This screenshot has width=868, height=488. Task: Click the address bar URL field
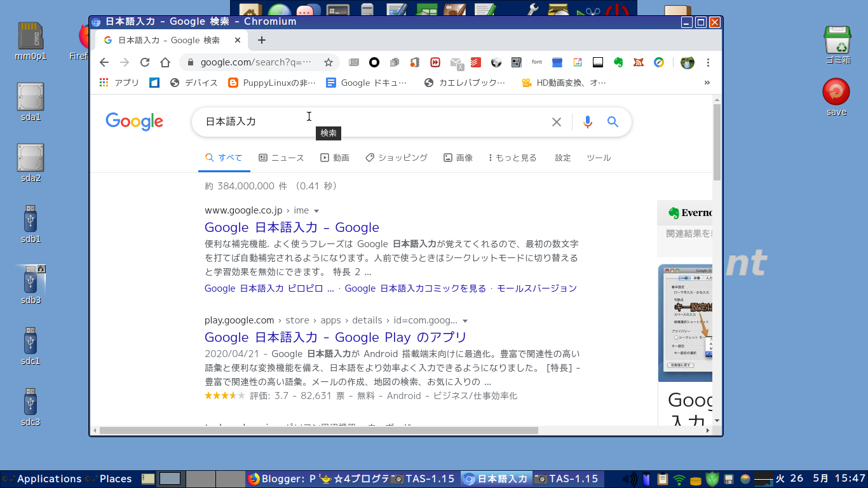point(255,62)
